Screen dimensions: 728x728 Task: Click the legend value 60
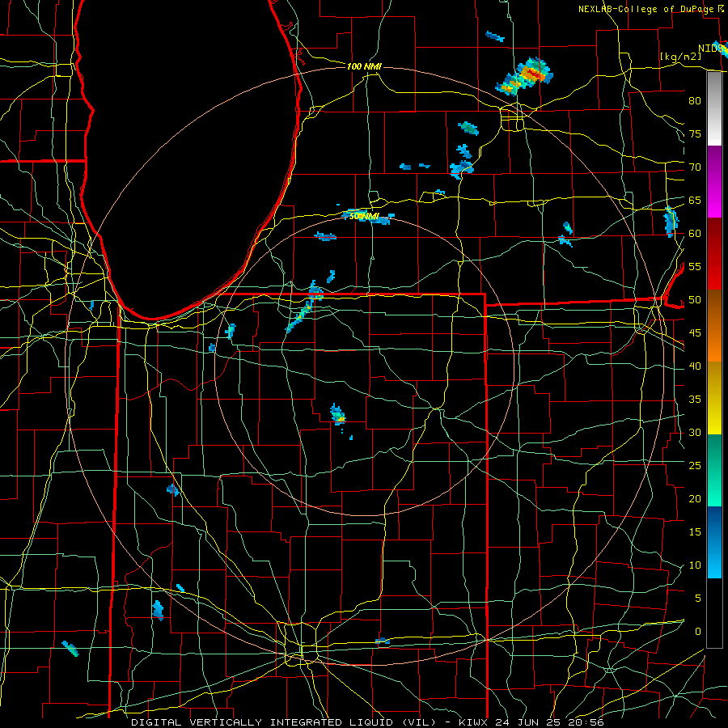(x=695, y=234)
